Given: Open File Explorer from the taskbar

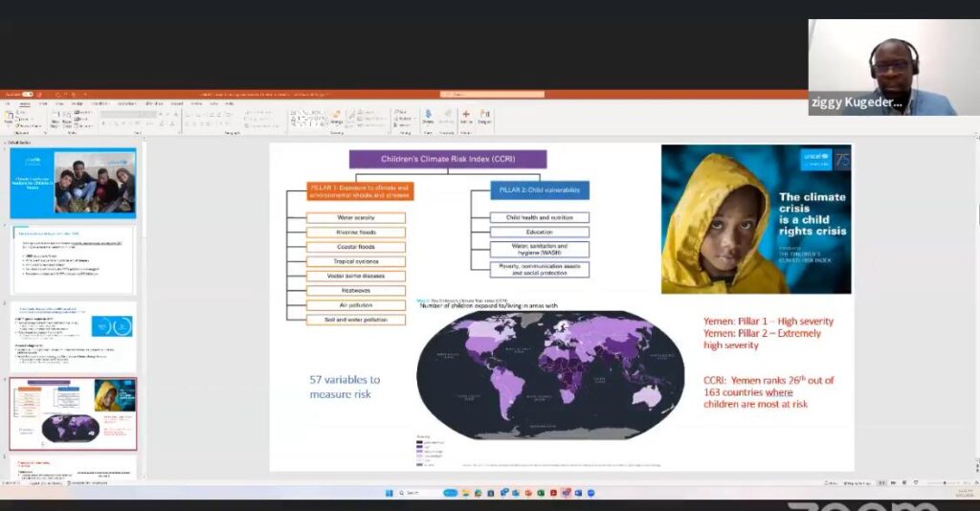Looking at the screenshot, I should coord(466,493).
